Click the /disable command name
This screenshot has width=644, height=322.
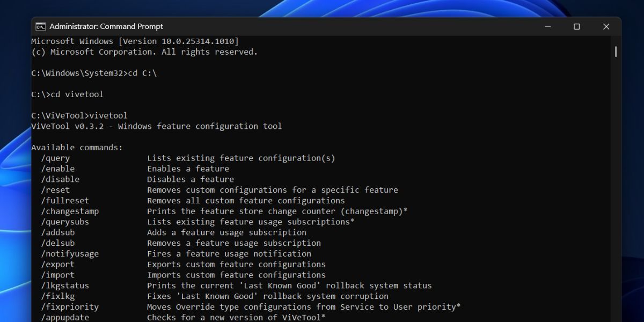[60, 179]
